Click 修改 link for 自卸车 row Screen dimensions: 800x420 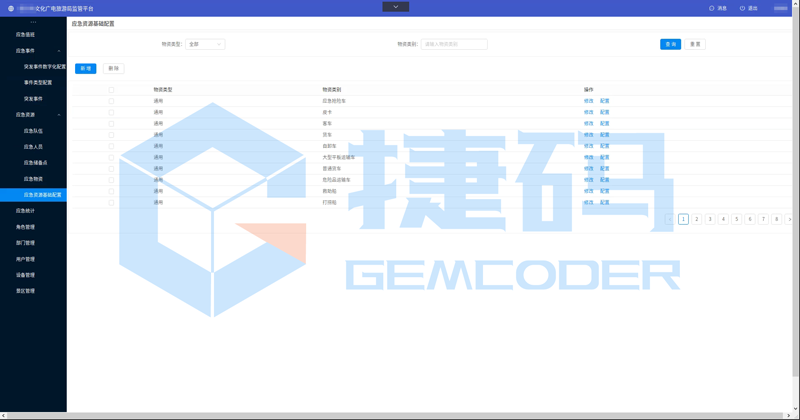[x=588, y=146]
